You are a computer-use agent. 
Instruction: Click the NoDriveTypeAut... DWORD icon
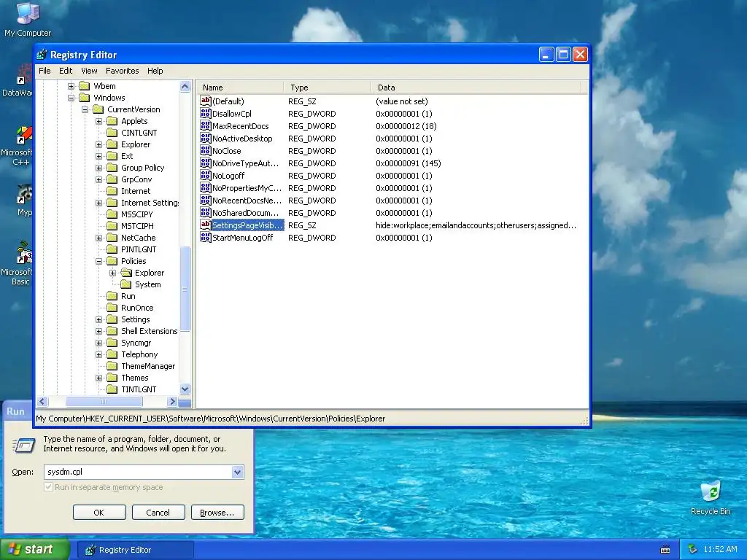click(205, 163)
